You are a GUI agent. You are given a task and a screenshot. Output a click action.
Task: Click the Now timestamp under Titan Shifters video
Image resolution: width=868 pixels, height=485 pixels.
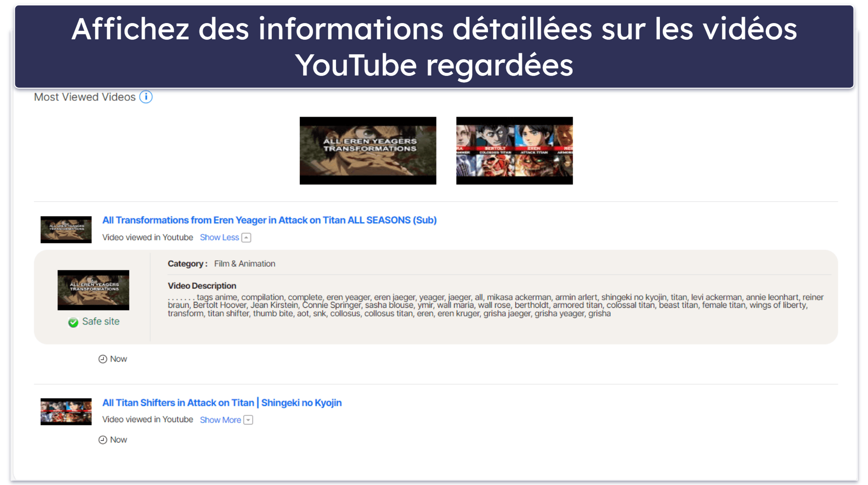click(x=119, y=440)
